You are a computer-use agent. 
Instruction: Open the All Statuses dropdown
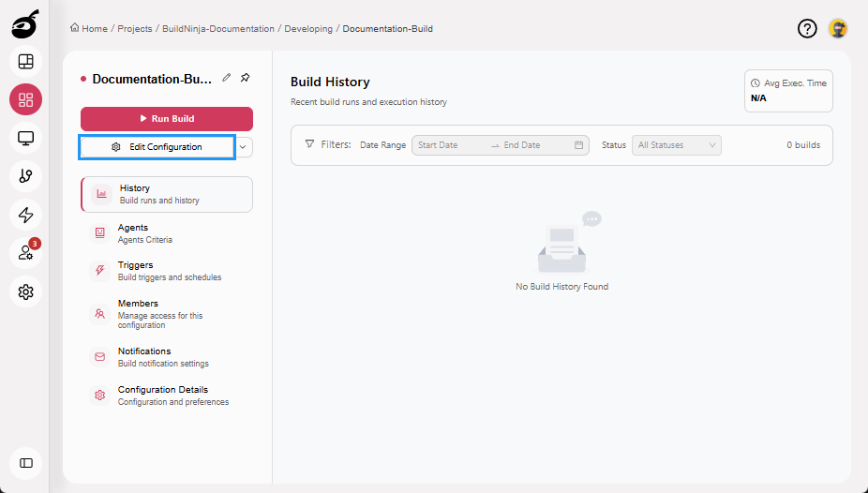click(x=677, y=145)
